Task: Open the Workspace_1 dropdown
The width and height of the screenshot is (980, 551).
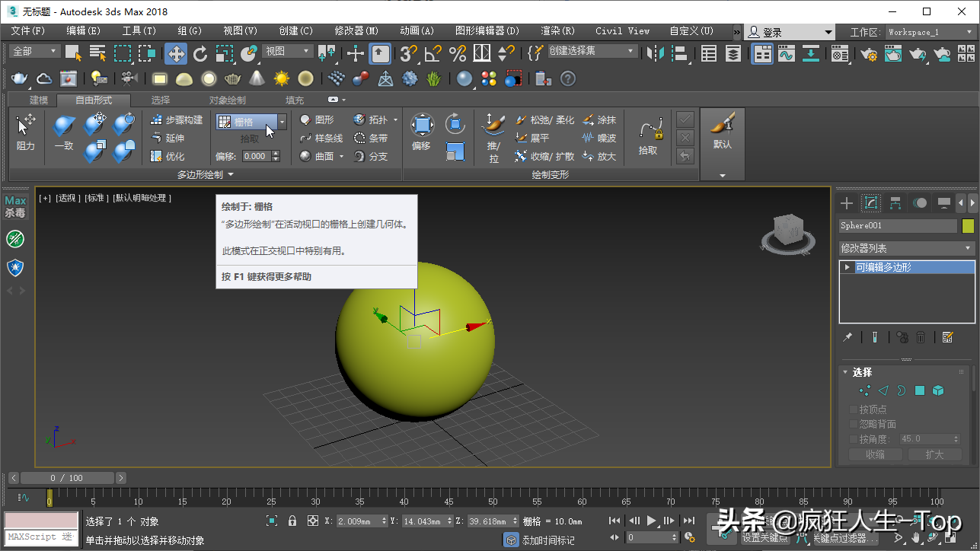Action: [930, 32]
